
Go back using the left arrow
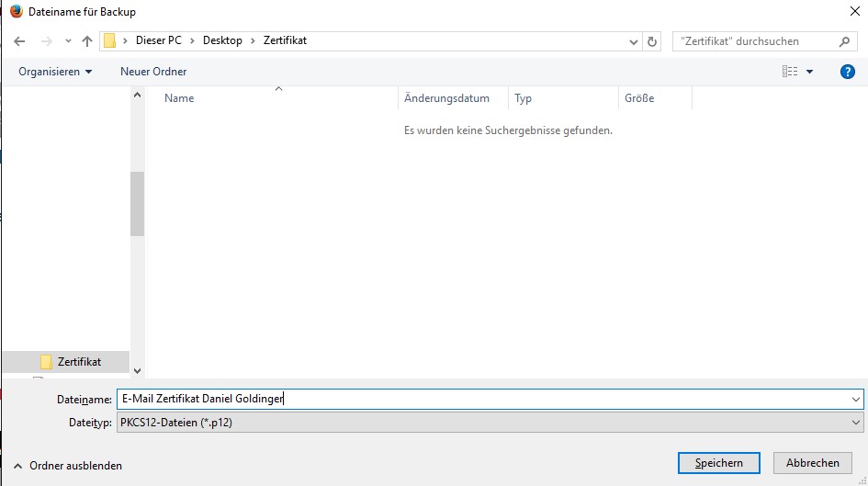pyautogui.click(x=19, y=41)
